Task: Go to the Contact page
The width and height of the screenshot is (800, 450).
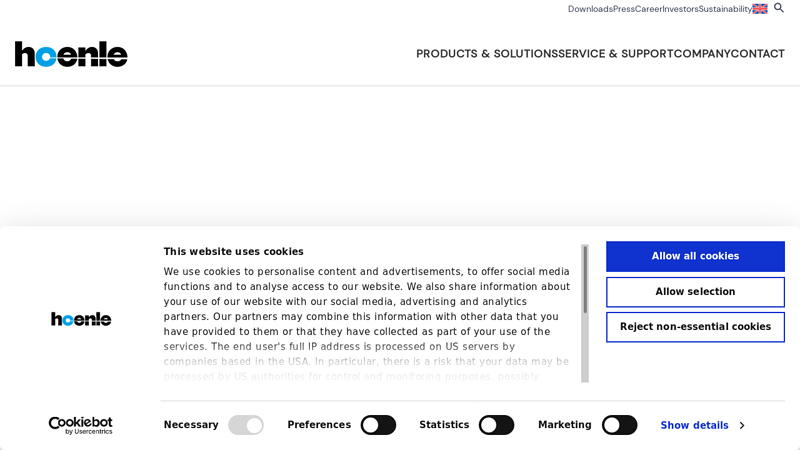Action: 757,54
